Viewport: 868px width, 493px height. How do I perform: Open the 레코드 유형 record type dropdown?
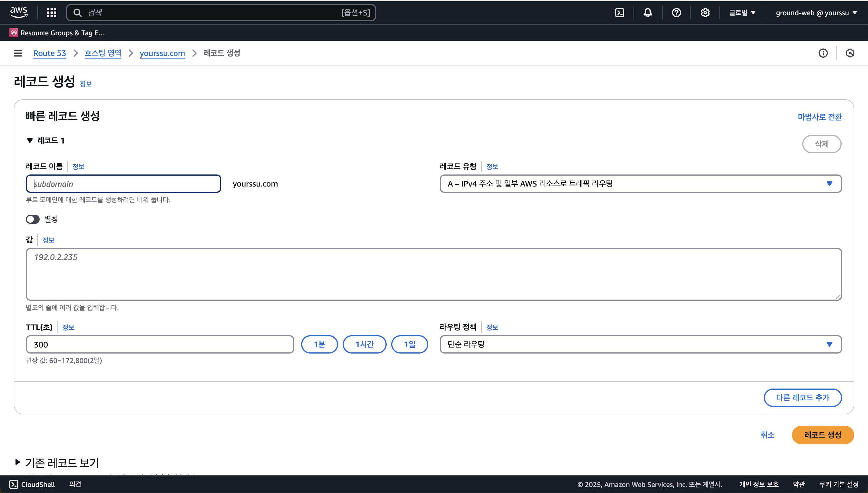(640, 184)
